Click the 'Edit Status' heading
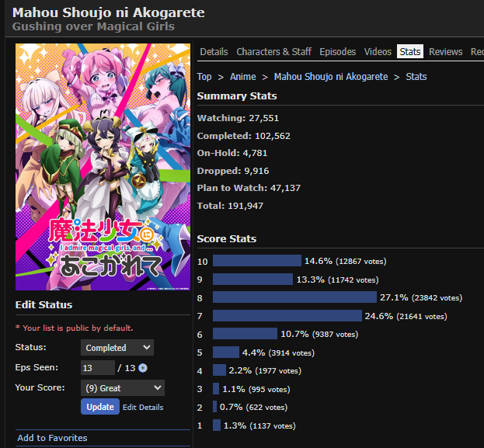Viewport: 484px width, 448px height. pos(44,305)
